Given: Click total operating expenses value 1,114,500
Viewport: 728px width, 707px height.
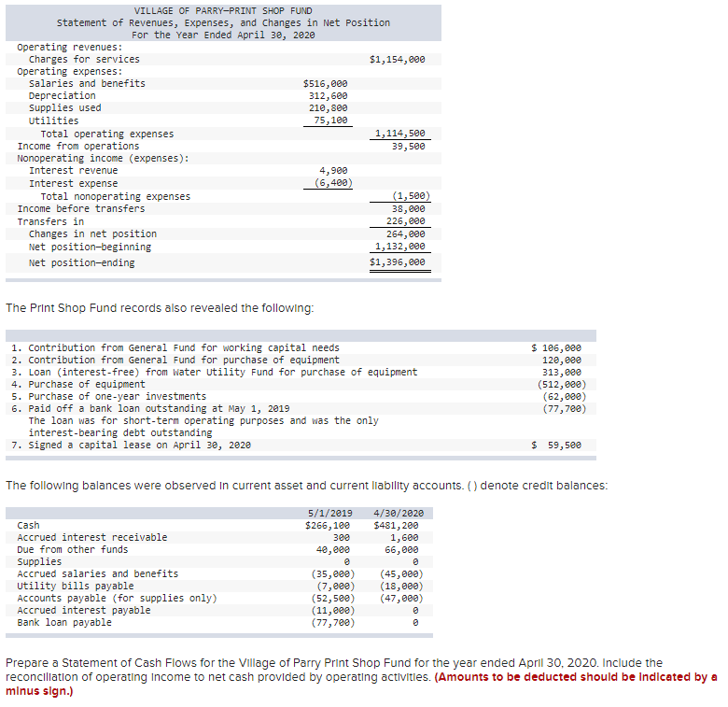Looking at the screenshot, I should click(399, 134).
